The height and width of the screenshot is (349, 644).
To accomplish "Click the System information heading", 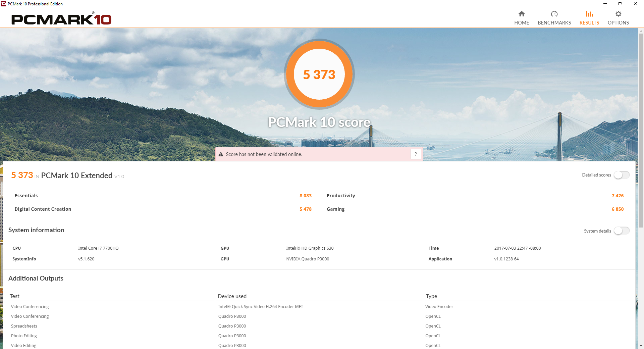I will pyautogui.click(x=36, y=230).
